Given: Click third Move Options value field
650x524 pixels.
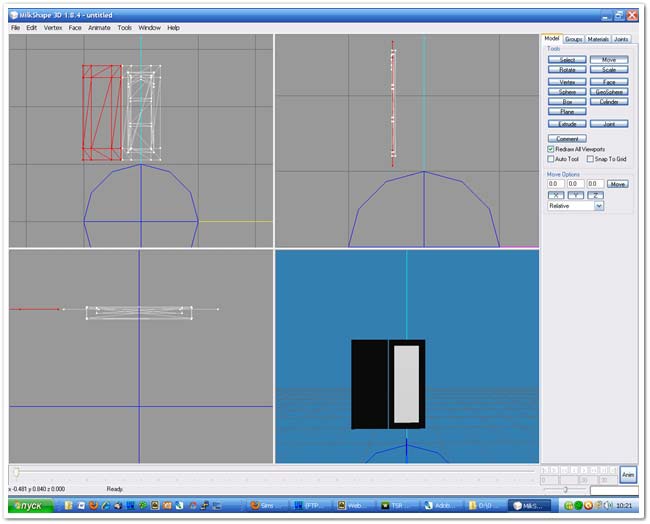Looking at the screenshot, I should pos(595,184).
